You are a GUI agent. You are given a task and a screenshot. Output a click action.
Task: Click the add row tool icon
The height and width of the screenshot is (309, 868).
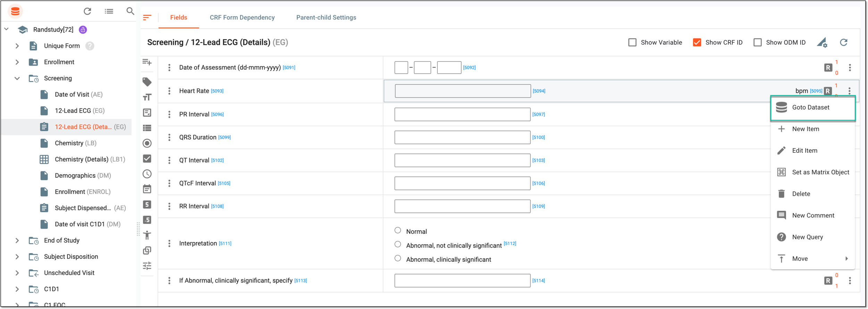147,62
